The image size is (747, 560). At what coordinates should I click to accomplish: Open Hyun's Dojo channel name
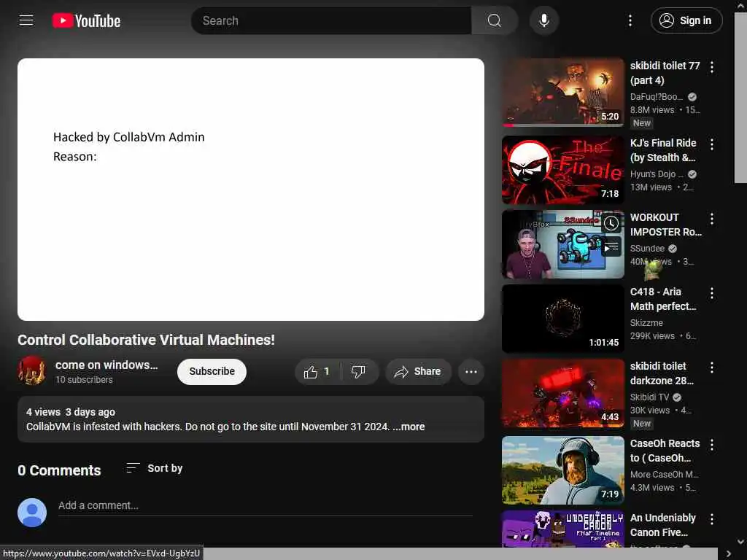pyautogui.click(x=656, y=174)
